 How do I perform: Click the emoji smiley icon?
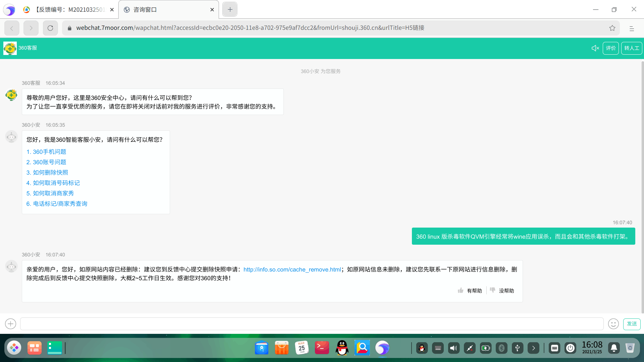(x=613, y=324)
